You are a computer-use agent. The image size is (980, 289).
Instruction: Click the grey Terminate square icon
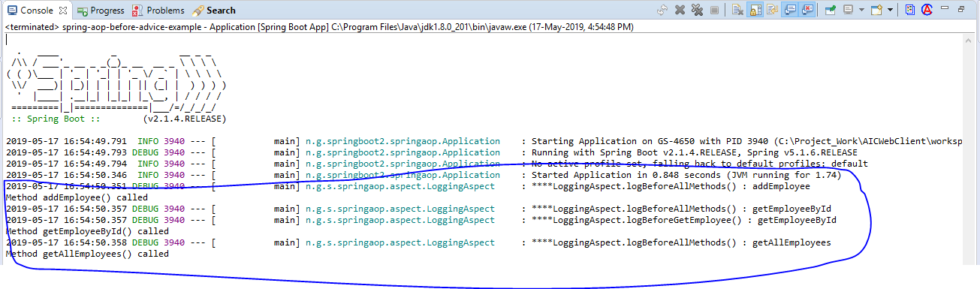coord(714,10)
